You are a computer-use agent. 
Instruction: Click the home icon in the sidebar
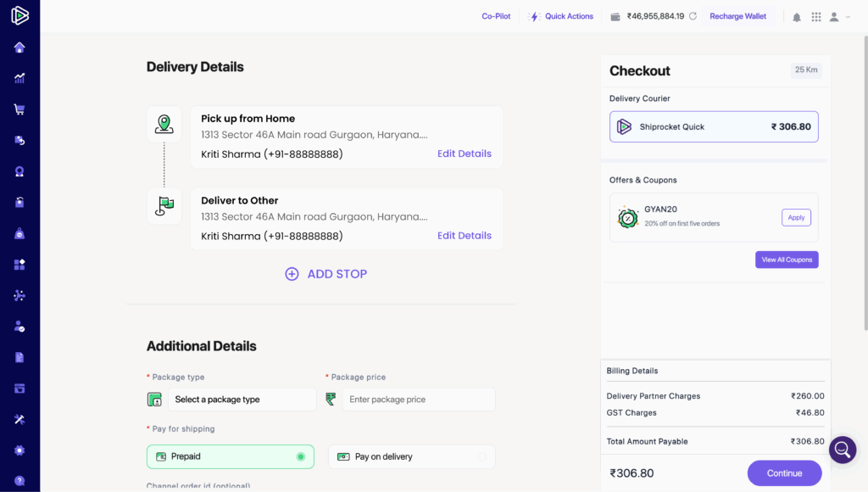coord(19,48)
